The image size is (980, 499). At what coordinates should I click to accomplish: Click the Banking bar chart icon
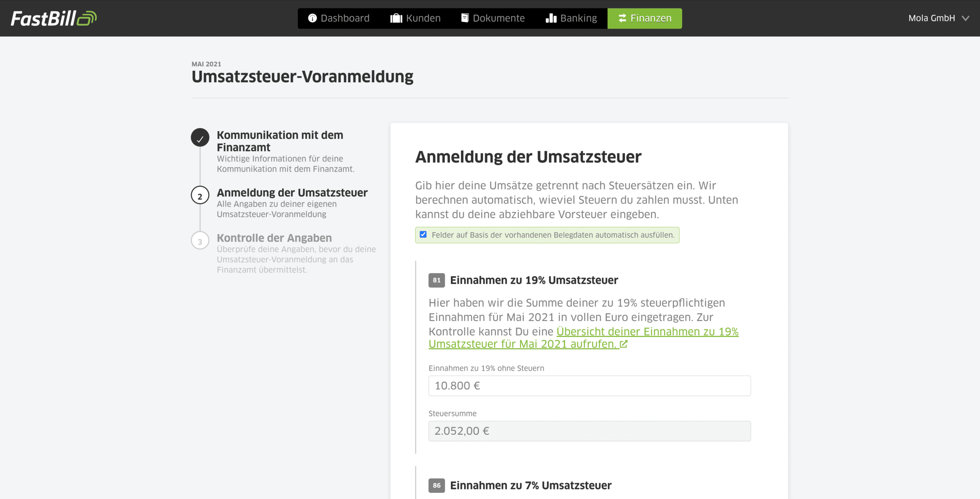[x=551, y=18]
